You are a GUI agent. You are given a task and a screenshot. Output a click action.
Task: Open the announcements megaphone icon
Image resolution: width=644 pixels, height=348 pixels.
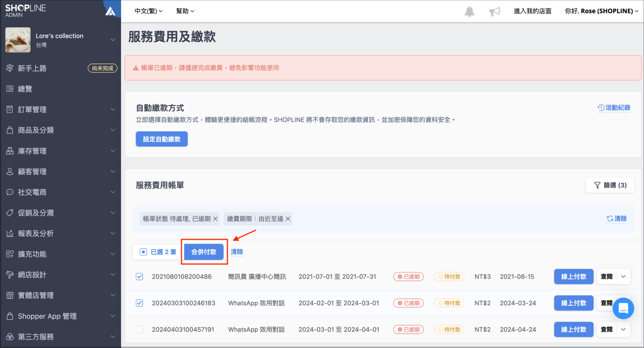coord(495,11)
